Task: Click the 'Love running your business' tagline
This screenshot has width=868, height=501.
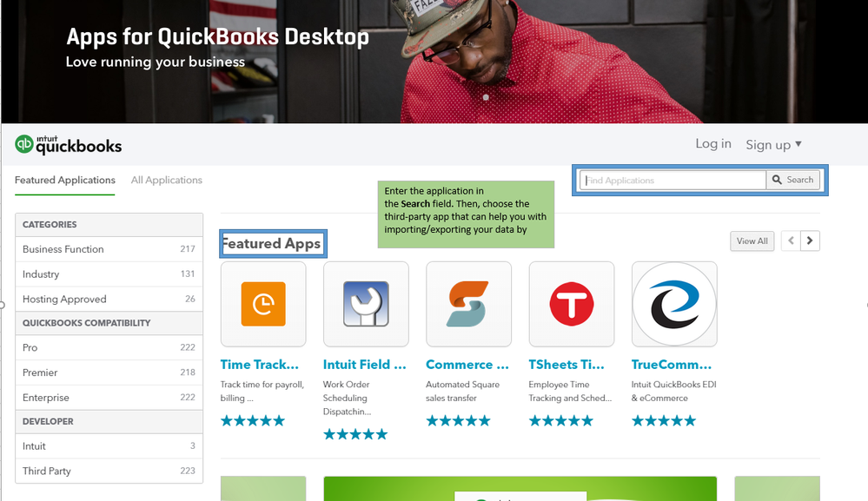Action: [x=156, y=62]
